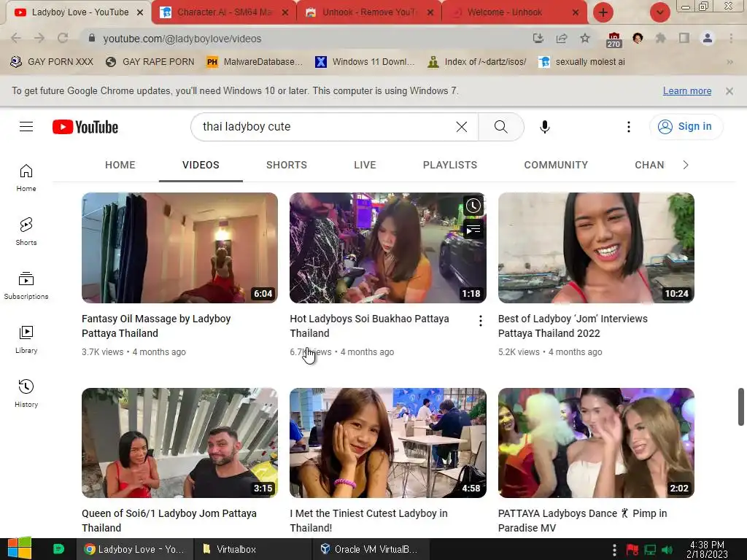Switch to the Character.AI browser tab
The width and height of the screenshot is (747, 560).
223,12
